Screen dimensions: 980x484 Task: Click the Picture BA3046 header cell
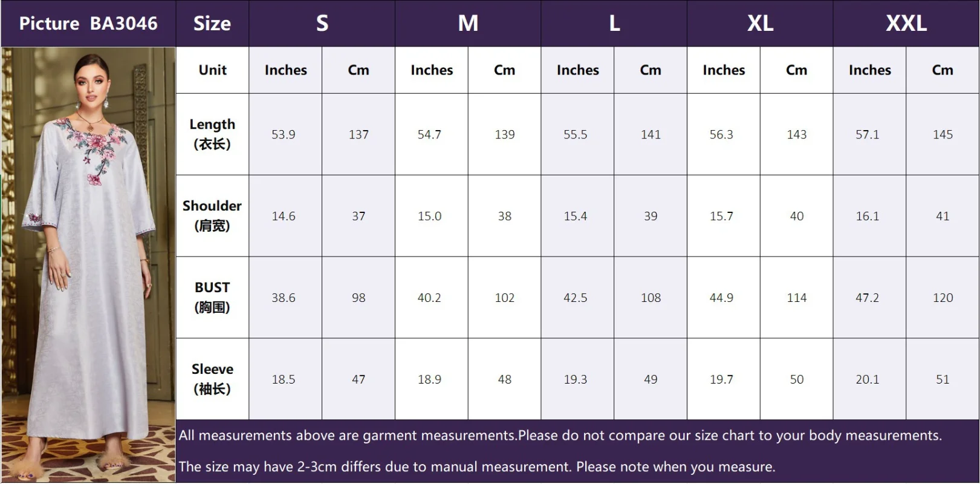click(x=88, y=24)
